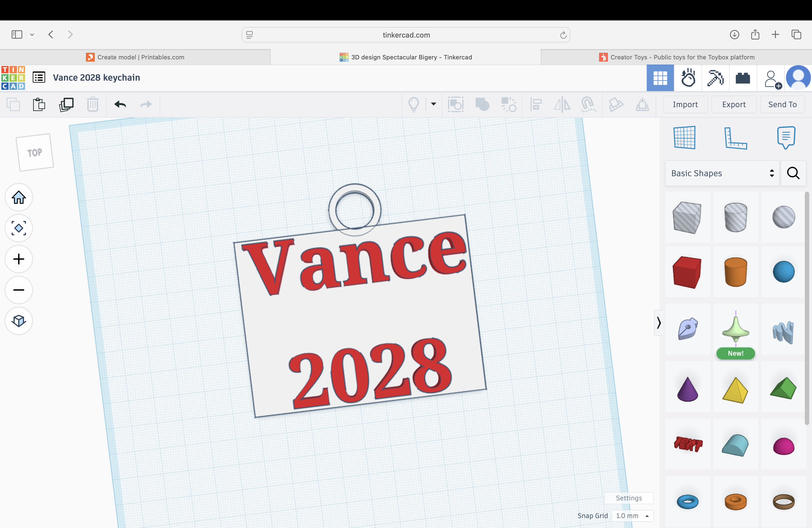Screen dimensions: 812x528
Task: Click the Group shapes icon
Action: pos(482,104)
